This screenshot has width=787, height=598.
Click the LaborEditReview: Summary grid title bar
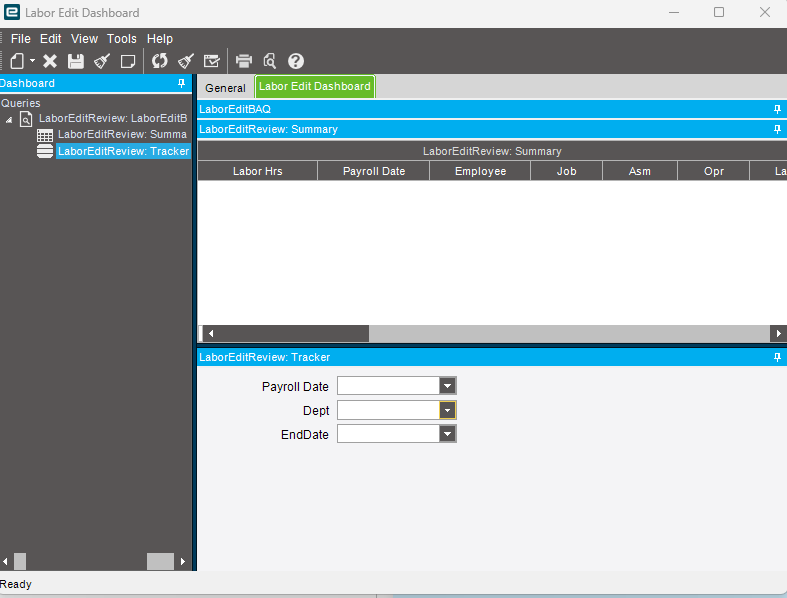[492, 151]
